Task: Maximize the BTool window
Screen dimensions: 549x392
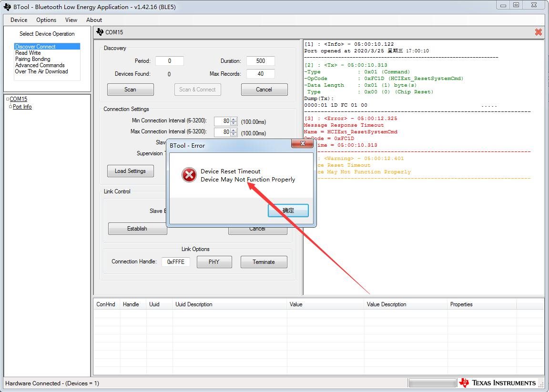Action: [x=516, y=5]
